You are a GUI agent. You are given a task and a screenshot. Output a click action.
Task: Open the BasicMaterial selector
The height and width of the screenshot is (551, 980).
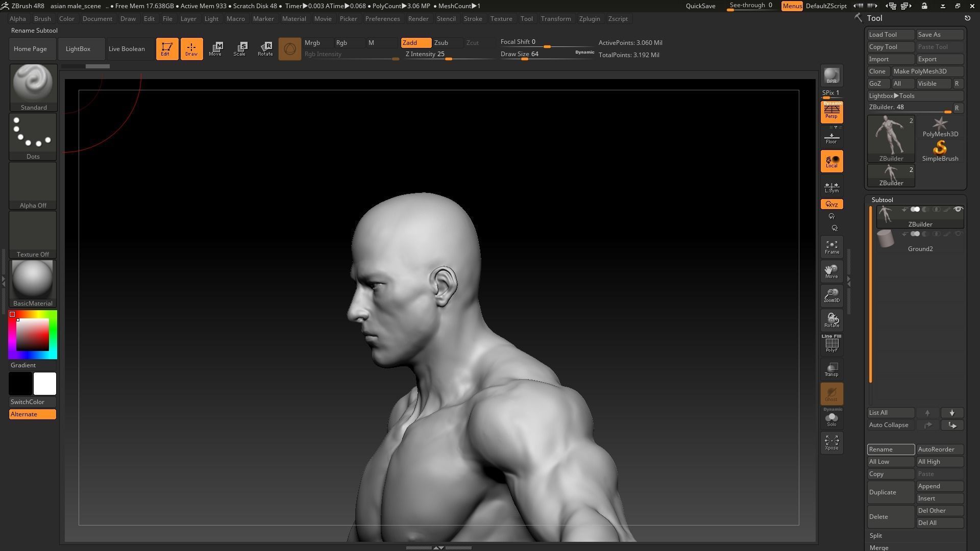(x=33, y=283)
